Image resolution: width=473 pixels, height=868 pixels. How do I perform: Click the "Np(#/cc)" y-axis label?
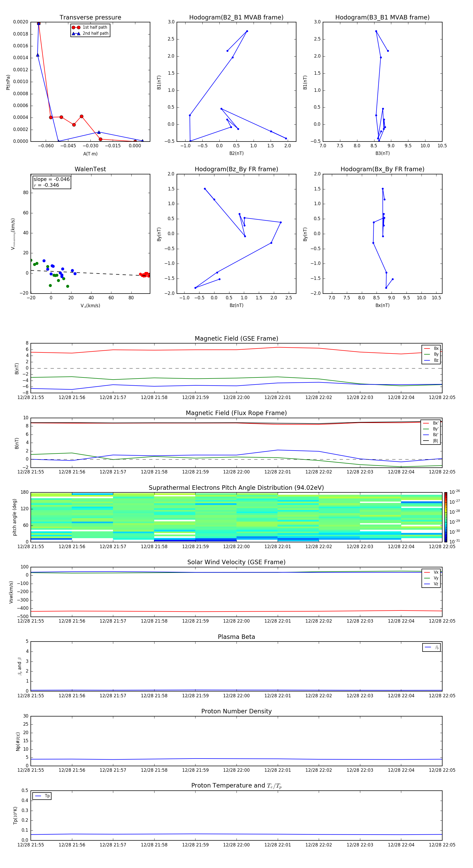18,741
